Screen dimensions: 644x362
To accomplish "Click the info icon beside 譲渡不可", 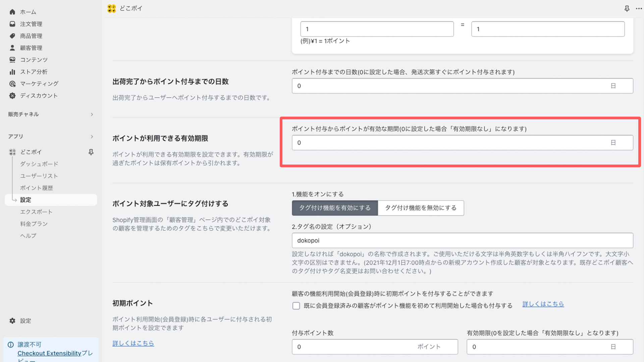I will point(11,345).
